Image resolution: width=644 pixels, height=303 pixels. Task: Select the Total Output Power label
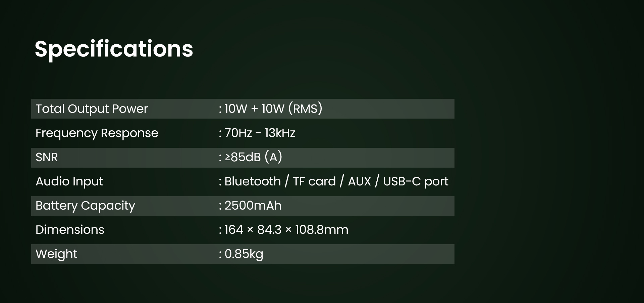(92, 109)
